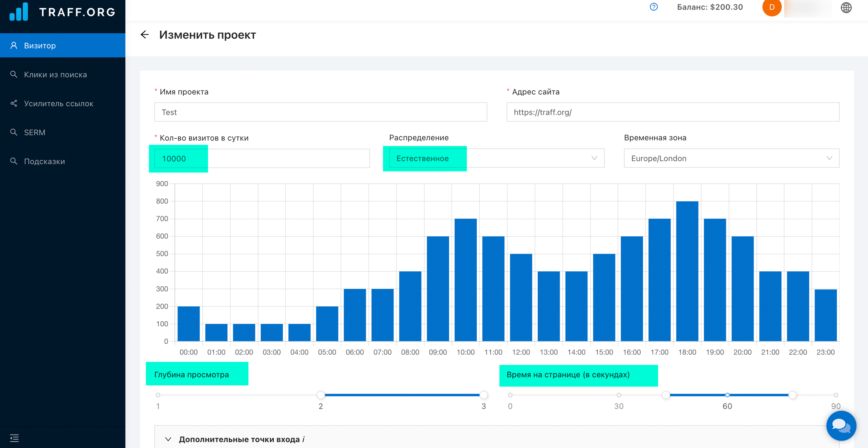The width and height of the screenshot is (868, 448).
Task: Click the Глубина просмотра slider at 1
Action: [x=158, y=395]
